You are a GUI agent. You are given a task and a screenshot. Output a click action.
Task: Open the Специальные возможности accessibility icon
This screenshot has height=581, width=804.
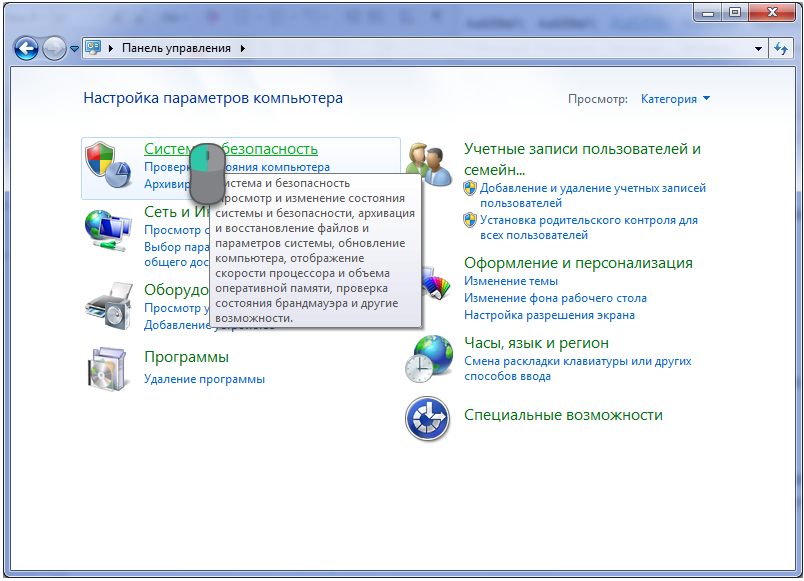pos(429,418)
